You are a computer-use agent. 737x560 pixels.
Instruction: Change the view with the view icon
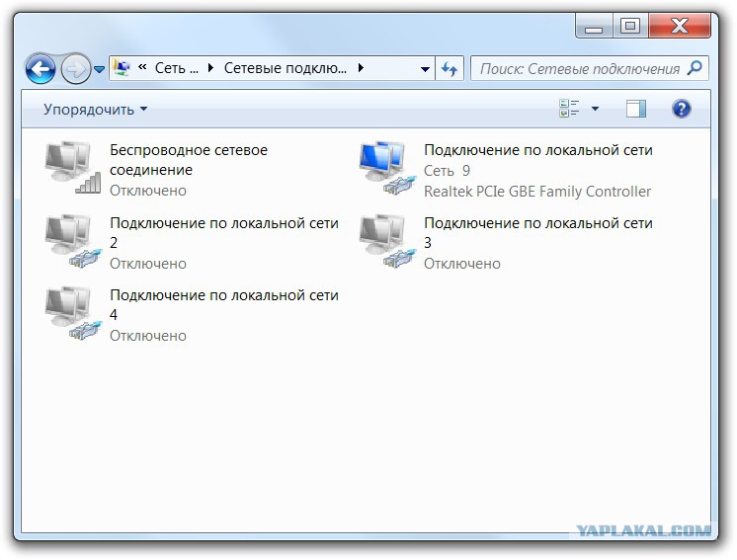click(569, 109)
